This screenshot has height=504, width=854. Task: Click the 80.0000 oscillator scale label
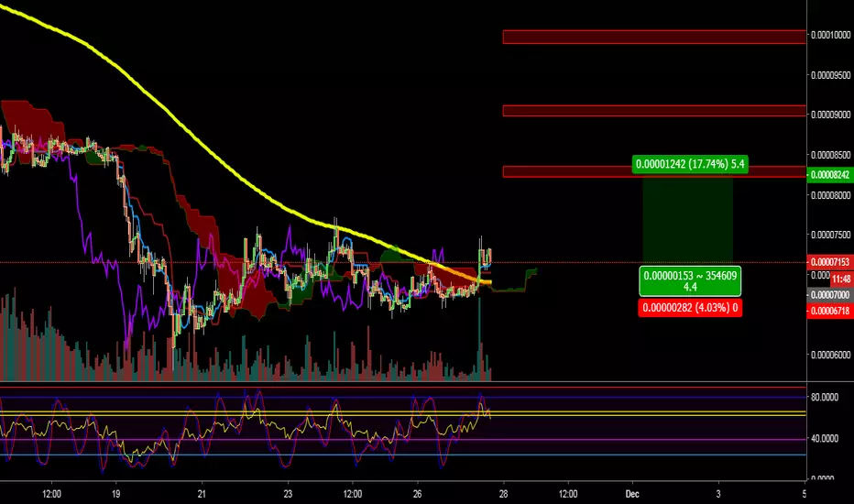pos(824,397)
